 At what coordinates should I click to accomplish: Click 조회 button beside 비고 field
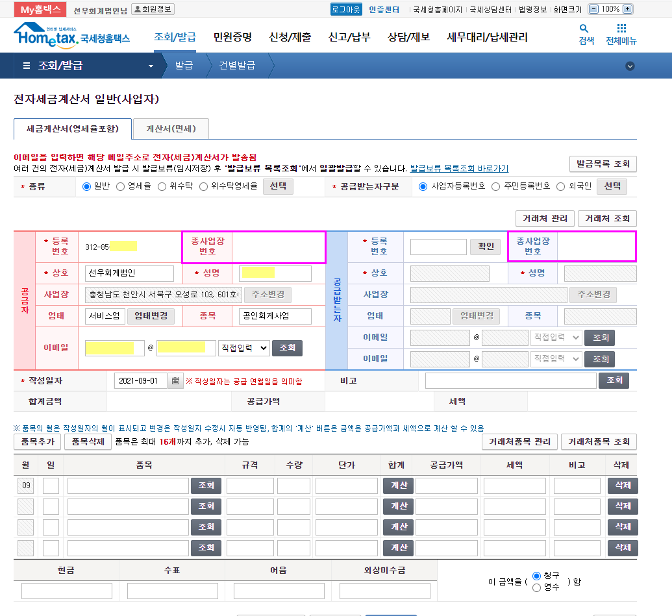(614, 380)
